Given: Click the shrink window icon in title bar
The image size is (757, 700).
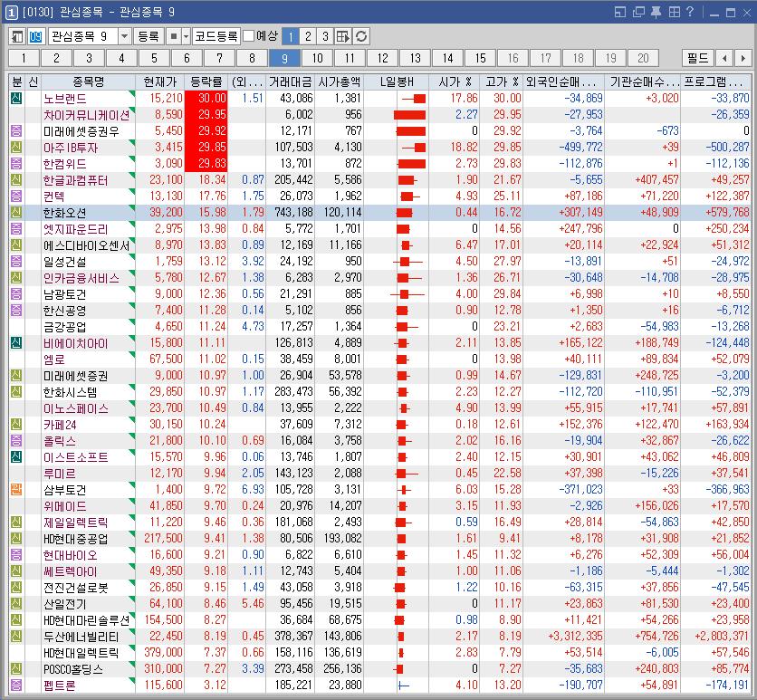Looking at the screenshot, I should [x=620, y=12].
